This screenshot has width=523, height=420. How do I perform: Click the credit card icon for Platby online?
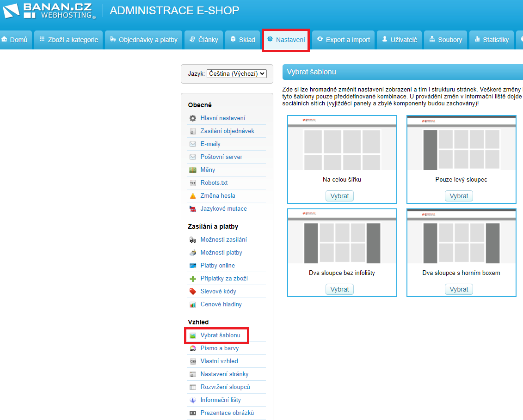(x=193, y=266)
